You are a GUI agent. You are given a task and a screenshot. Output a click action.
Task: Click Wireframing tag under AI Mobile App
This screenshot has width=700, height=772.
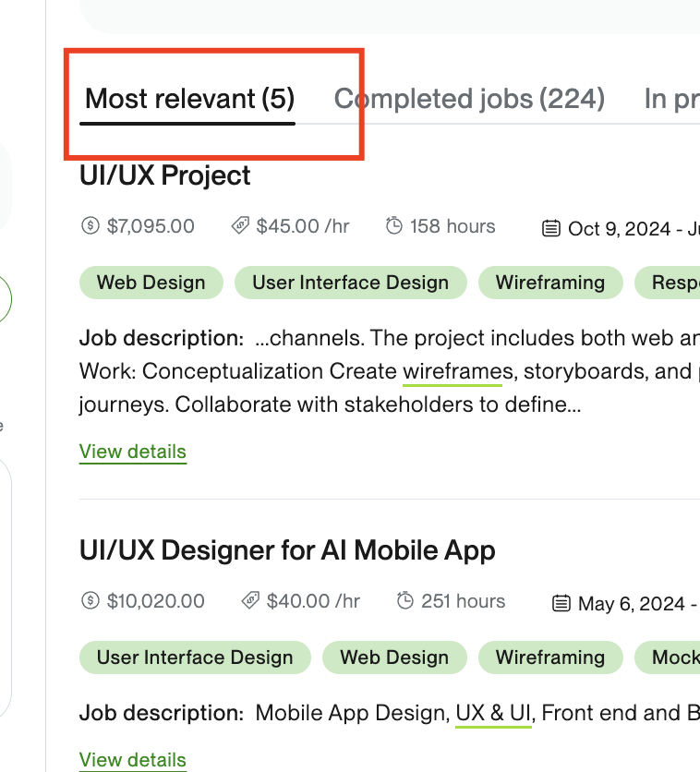(x=550, y=657)
